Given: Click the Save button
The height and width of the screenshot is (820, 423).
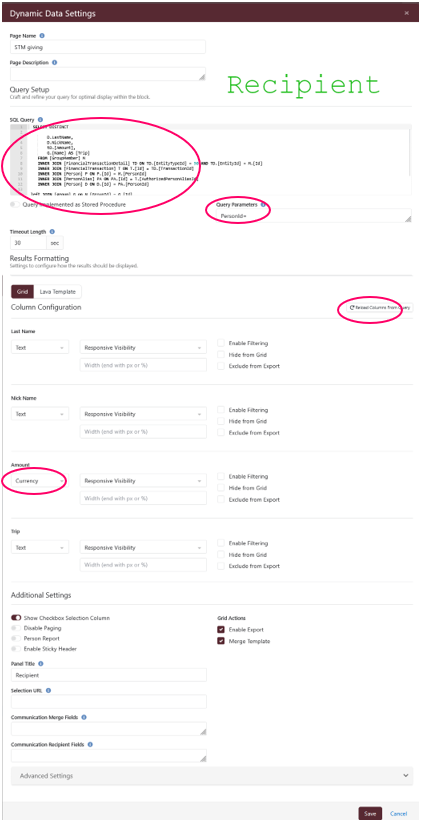Looking at the screenshot, I should pos(370,813).
